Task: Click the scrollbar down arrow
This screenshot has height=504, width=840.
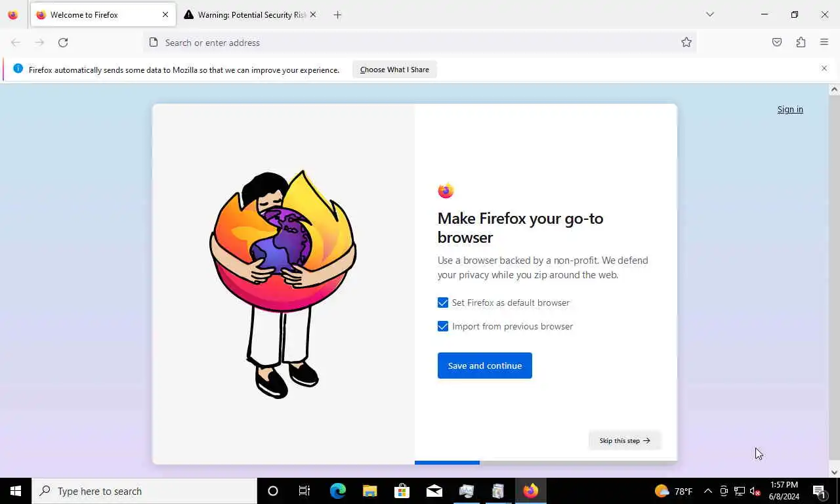Action: pyautogui.click(x=834, y=472)
